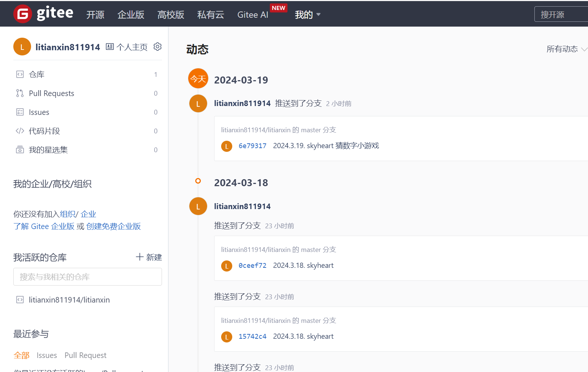Switch to the Pull Request tab under 最近参与
The image size is (588, 372).
(x=85, y=355)
